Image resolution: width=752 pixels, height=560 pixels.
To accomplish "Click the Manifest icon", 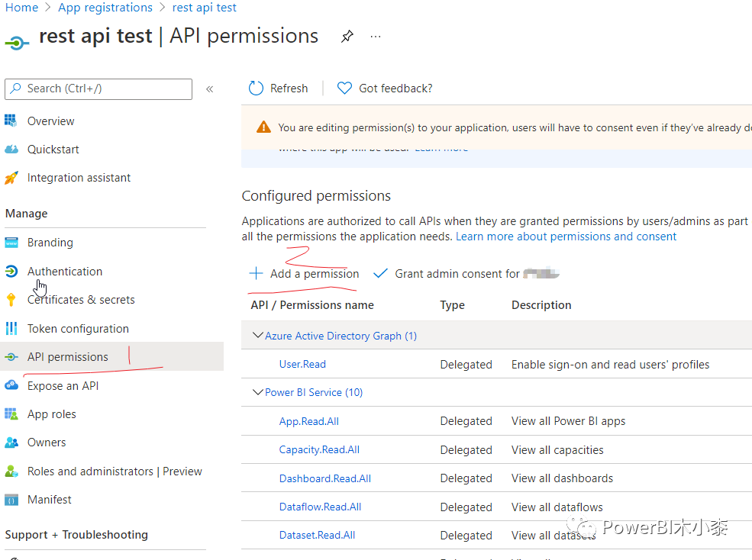I will pyautogui.click(x=11, y=500).
